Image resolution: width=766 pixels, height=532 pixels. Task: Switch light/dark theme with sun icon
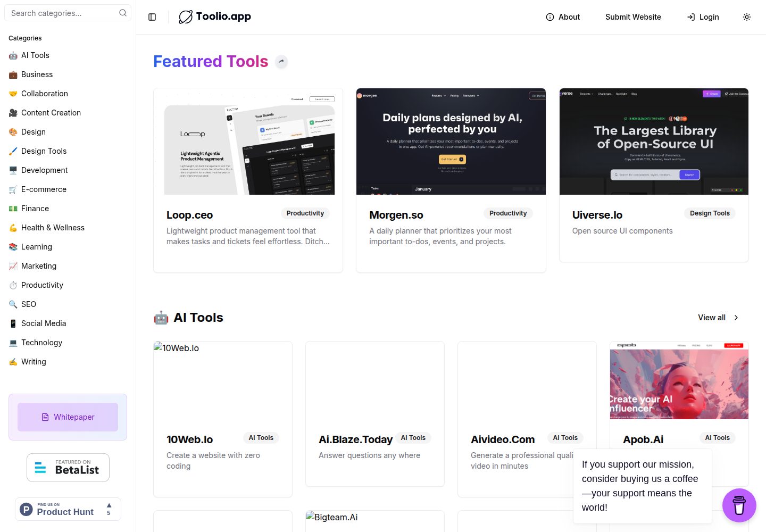click(x=747, y=17)
